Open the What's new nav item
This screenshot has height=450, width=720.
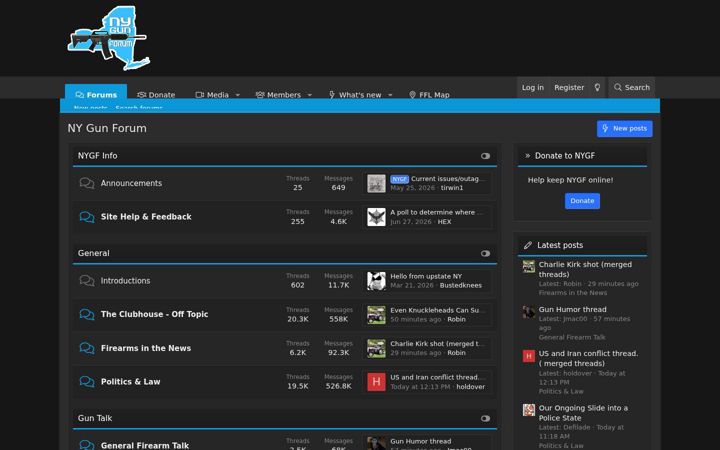(x=355, y=95)
